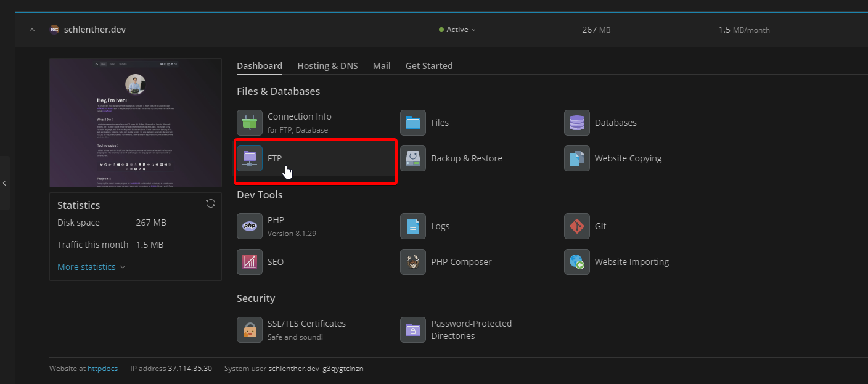Image resolution: width=868 pixels, height=384 pixels.
Task: Switch to the Mail tab
Action: [x=382, y=66]
